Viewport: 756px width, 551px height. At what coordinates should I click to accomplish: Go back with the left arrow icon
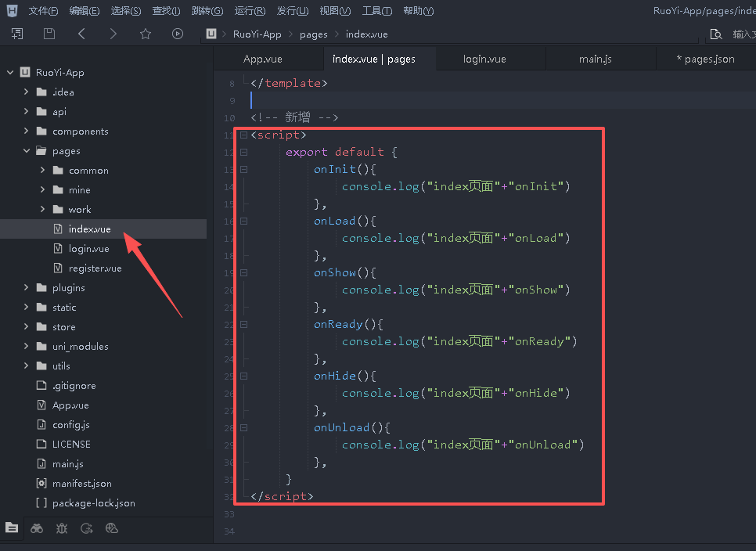(x=81, y=34)
